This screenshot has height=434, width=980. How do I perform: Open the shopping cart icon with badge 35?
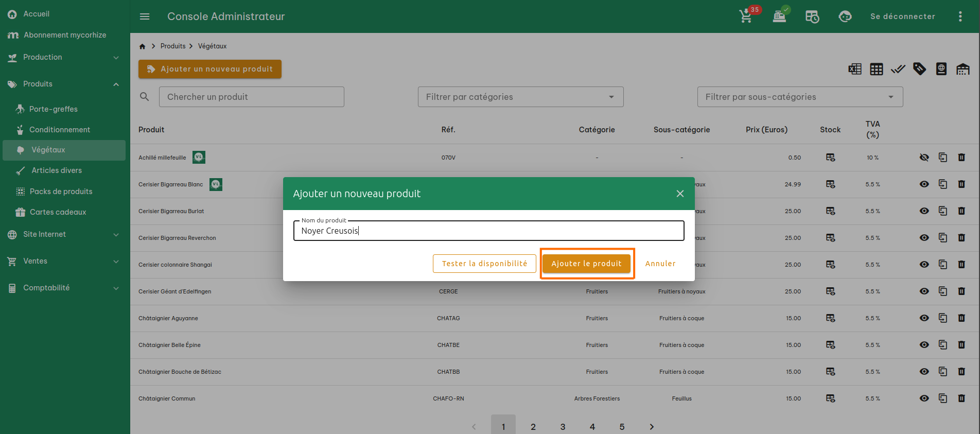coord(746,16)
